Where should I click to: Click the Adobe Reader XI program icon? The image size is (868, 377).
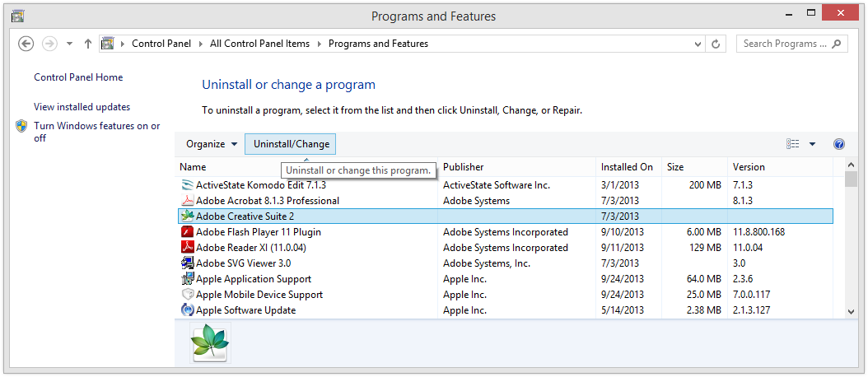click(187, 248)
